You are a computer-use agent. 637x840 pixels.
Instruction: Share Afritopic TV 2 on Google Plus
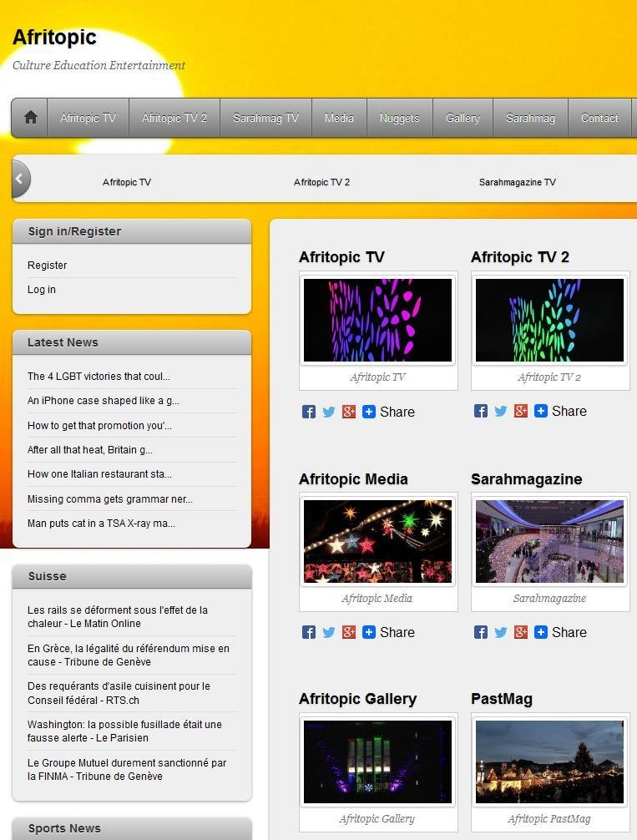(x=521, y=411)
